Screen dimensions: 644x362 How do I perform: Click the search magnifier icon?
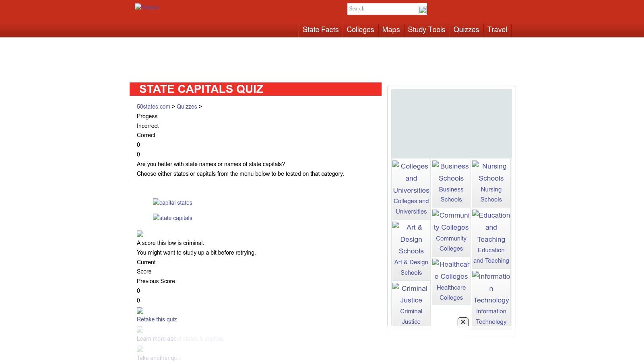[x=422, y=10]
